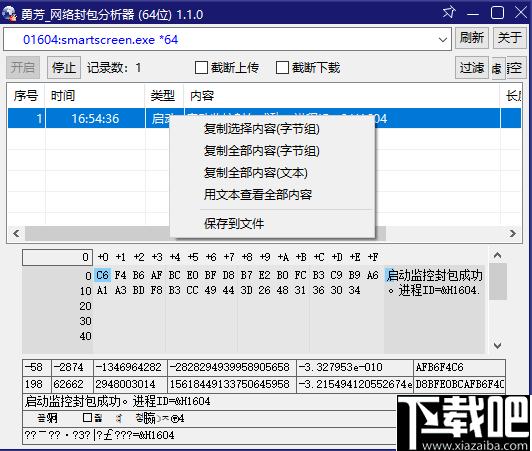Click the 类型 column header
Image resolution: width=532 pixels, height=451 pixels.
point(164,96)
